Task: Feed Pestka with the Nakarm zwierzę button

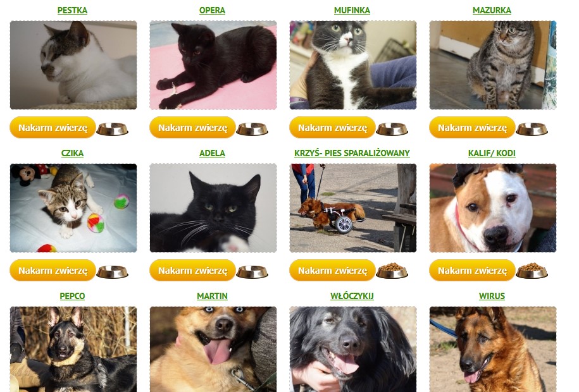Action: pos(53,127)
